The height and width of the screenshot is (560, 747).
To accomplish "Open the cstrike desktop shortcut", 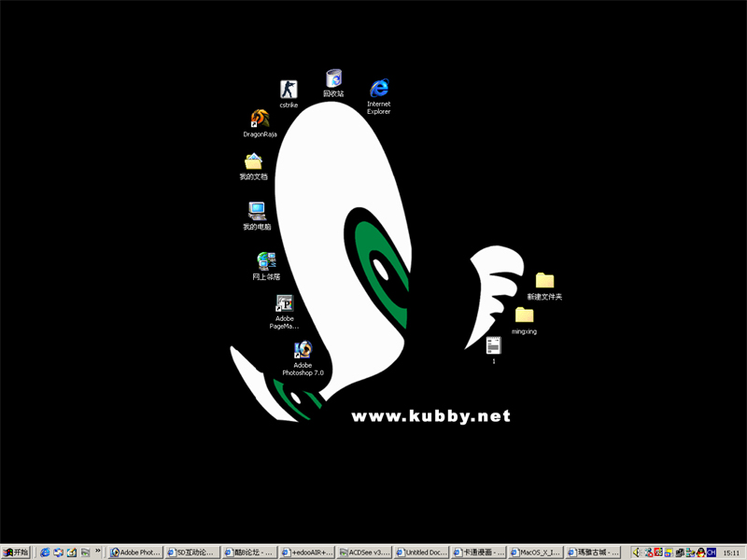I will (288, 91).
